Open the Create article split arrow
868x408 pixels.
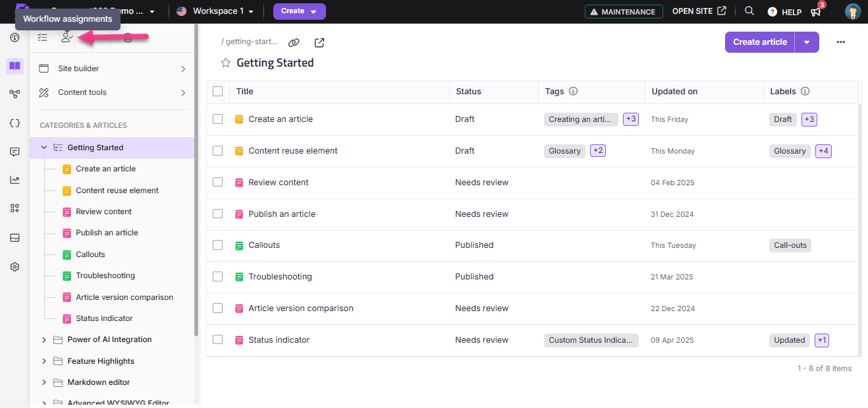coord(807,42)
